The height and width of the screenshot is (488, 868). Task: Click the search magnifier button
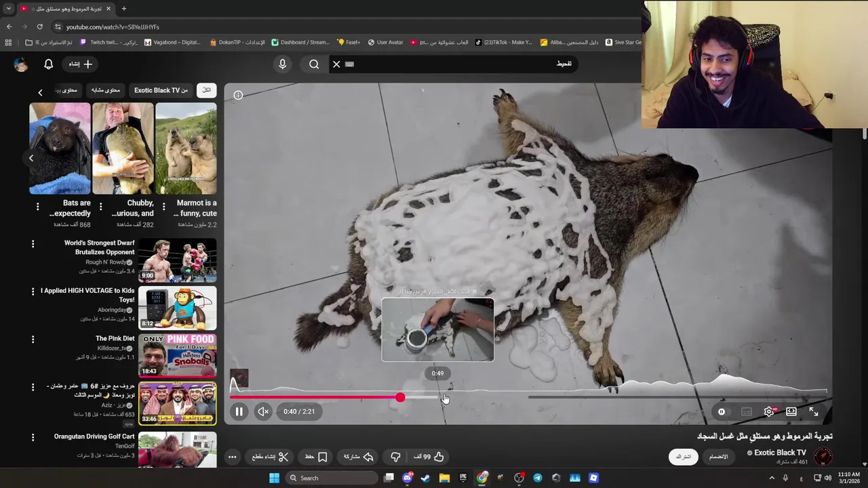pos(314,64)
